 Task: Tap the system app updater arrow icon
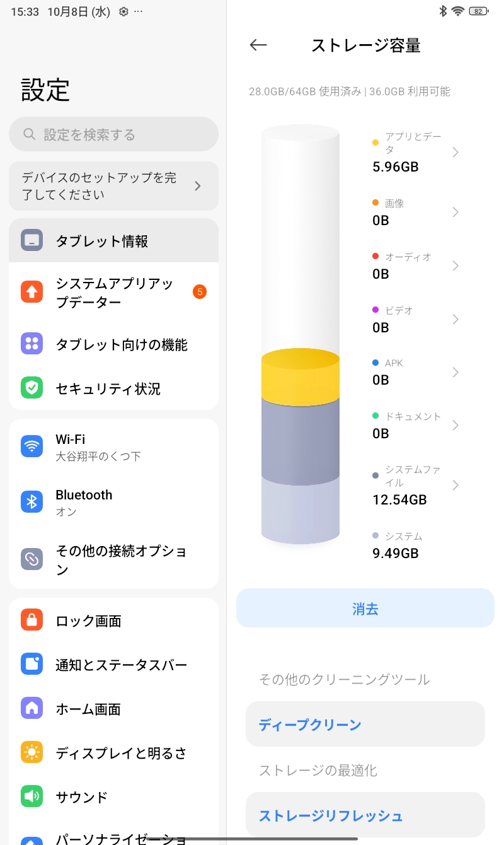click(31, 292)
